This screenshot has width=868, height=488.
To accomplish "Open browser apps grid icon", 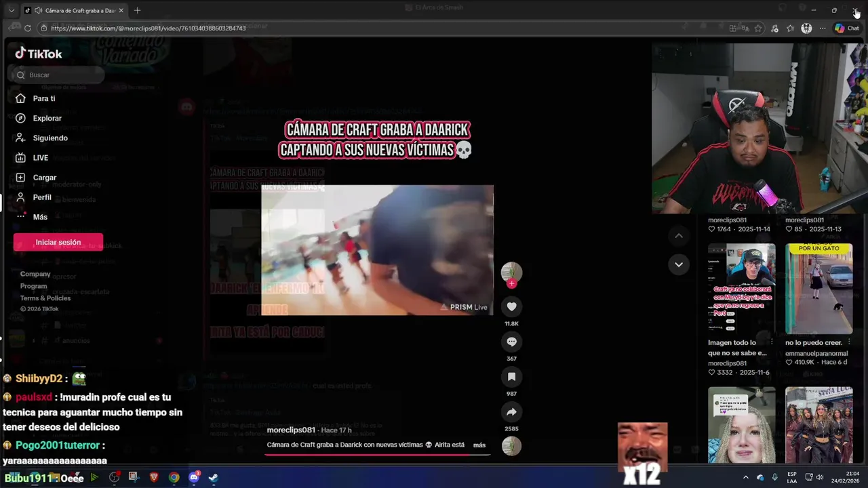I will pos(733,28).
